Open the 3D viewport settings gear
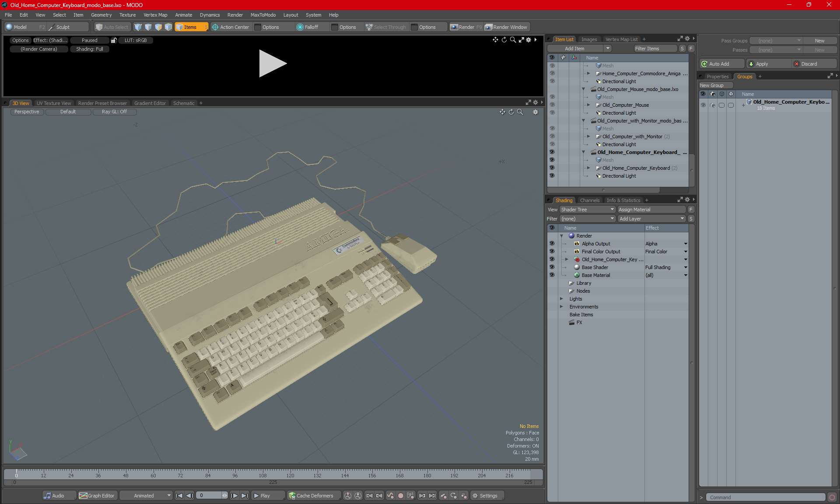This screenshot has height=504, width=840. click(x=535, y=112)
